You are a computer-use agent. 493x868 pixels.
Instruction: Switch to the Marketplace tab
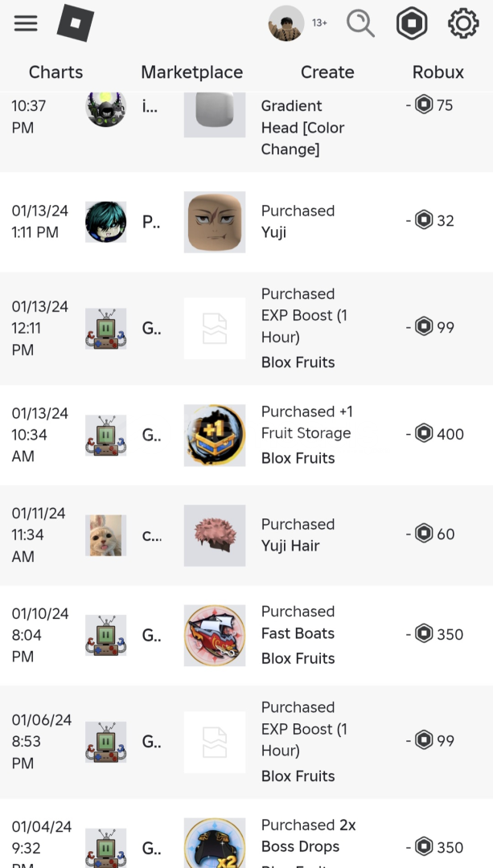coord(191,72)
